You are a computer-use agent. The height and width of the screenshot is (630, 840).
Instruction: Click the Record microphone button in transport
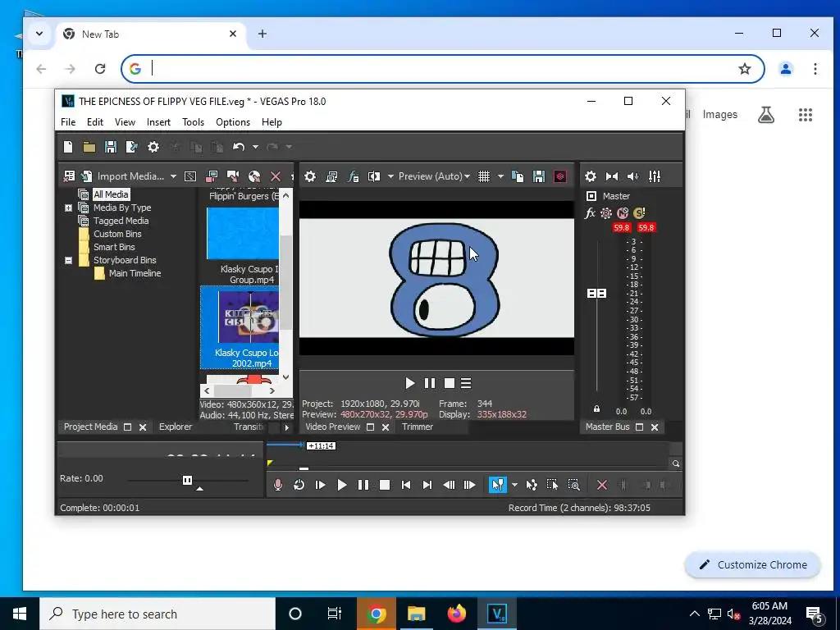tap(277, 485)
